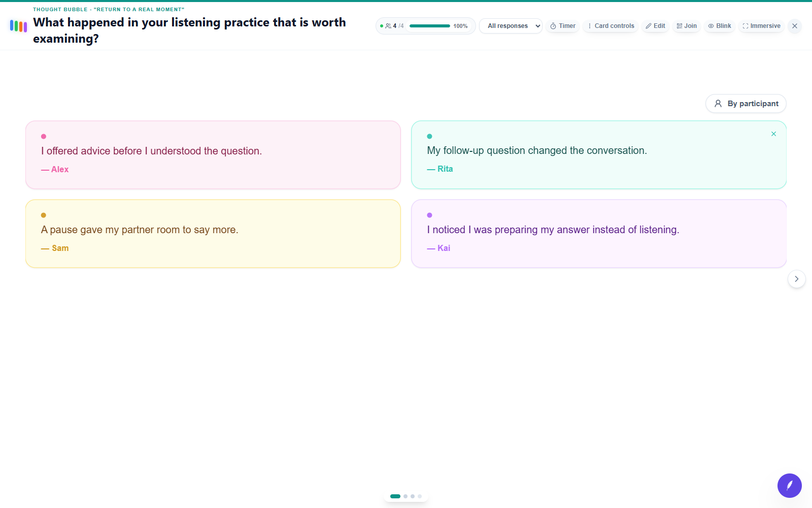Open the All responses dropdown
The width and height of the screenshot is (812, 508).
[x=511, y=26]
